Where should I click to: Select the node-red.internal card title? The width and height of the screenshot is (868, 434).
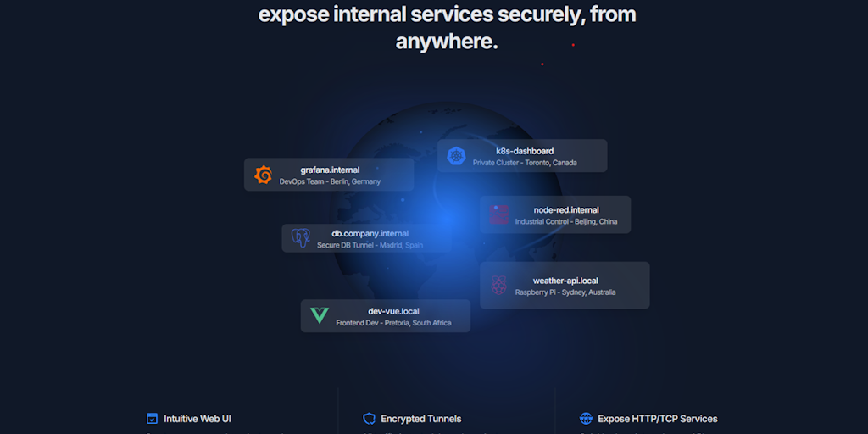[565, 210]
